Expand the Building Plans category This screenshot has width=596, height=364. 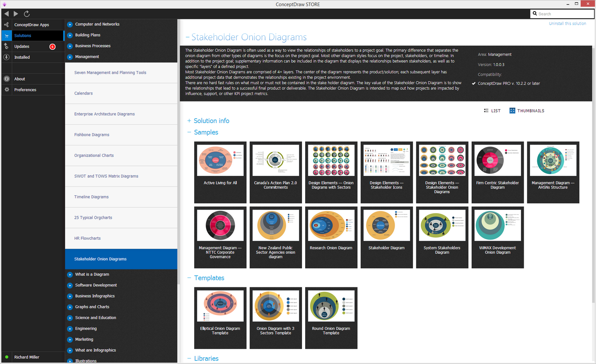[x=70, y=35]
